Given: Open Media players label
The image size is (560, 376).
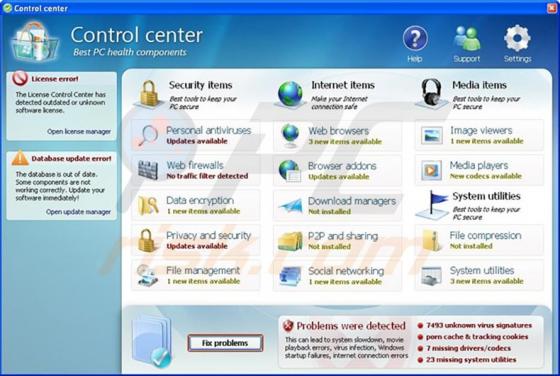Looking at the screenshot, I should (x=479, y=165).
